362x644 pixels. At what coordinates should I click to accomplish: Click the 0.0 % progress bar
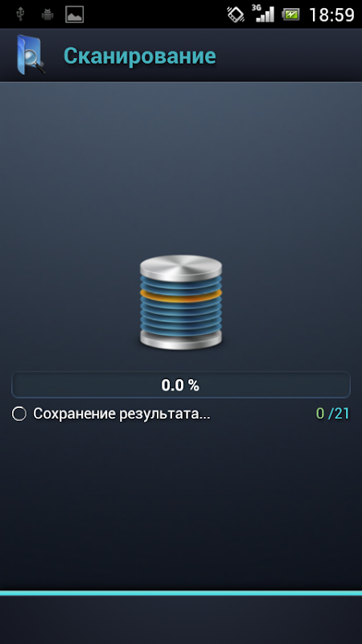(x=181, y=386)
